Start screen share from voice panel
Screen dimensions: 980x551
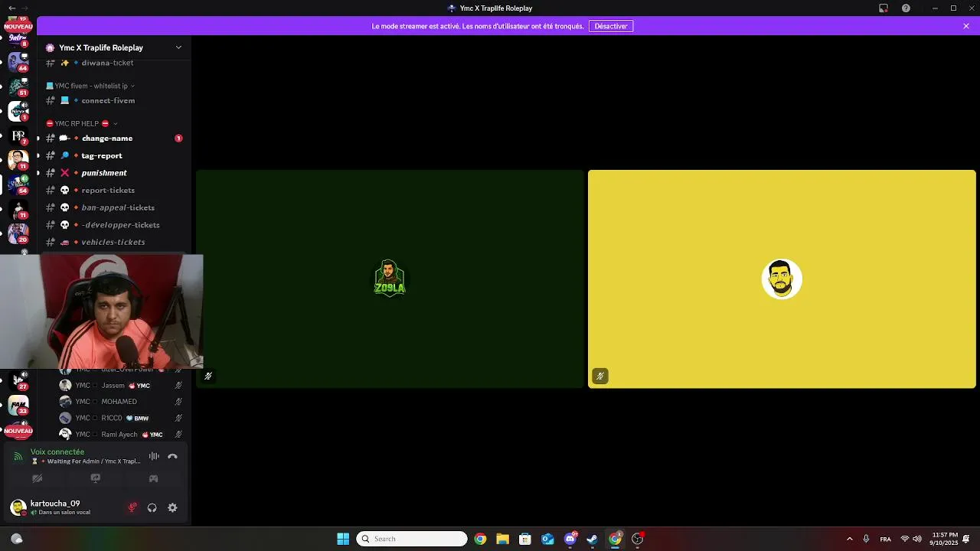(96, 478)
